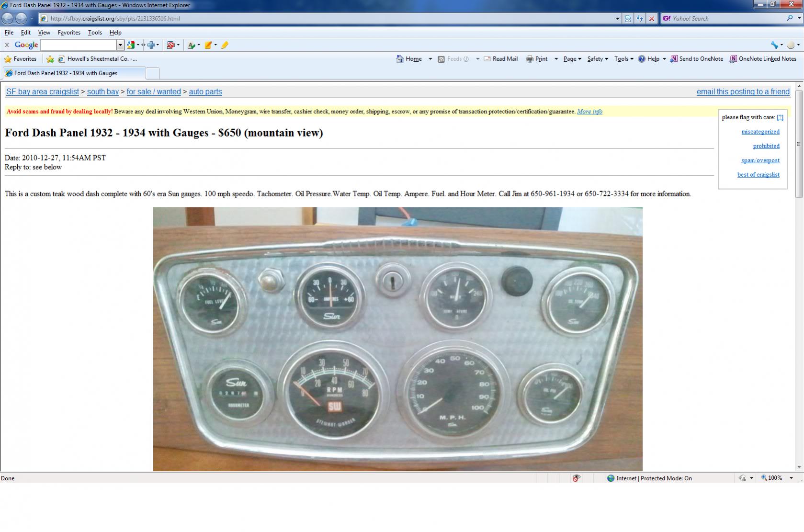Click email this posting to a friend
This screenshot has width=804, height=532.
pyautogui.click(x=743, y=91)
